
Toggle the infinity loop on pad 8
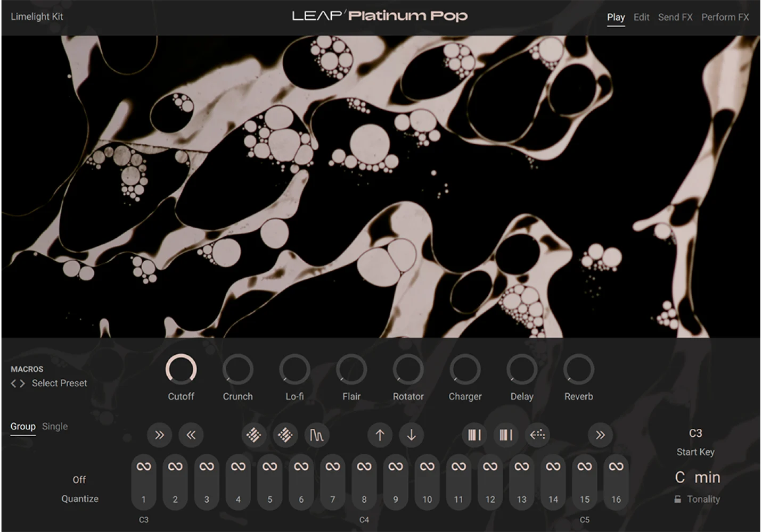(x=364, y=466)
